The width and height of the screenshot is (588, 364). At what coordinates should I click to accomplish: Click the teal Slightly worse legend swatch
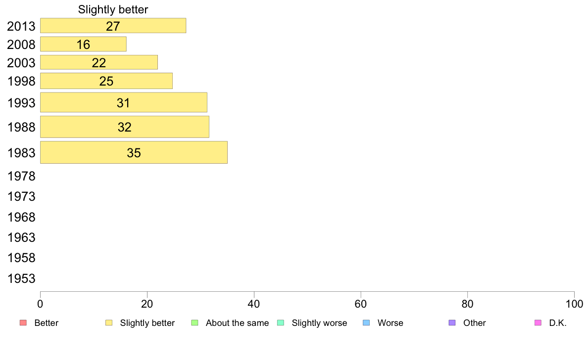pos(281,323)
